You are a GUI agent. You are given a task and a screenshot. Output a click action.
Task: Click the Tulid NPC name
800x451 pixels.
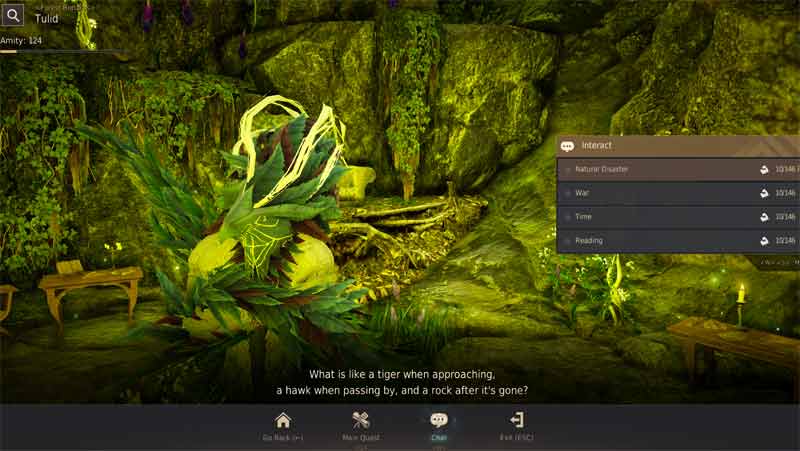pyautogui.click(x=46, y=19)
